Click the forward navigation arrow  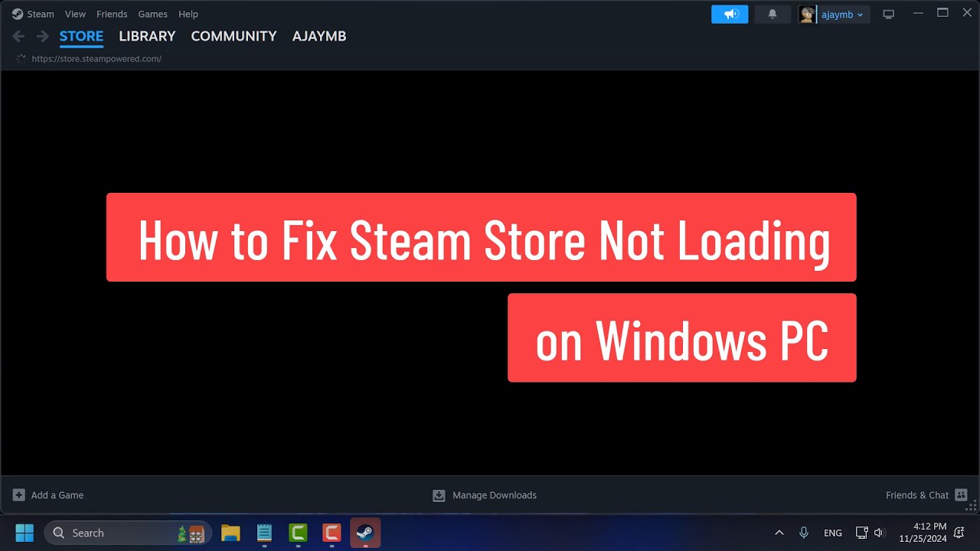tap(43, 36)
